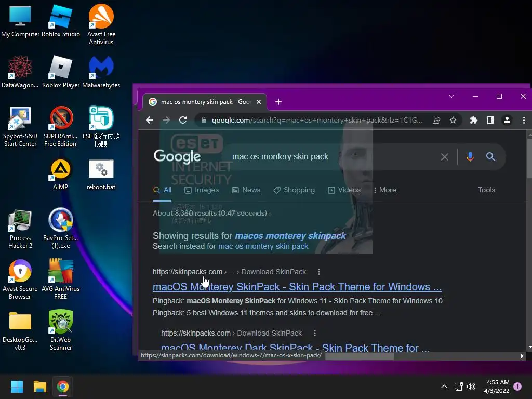Open Chrome side panel icon
The width and height of the screenshot is (532, 399).
pyautogui.click(x=490, y=120)
